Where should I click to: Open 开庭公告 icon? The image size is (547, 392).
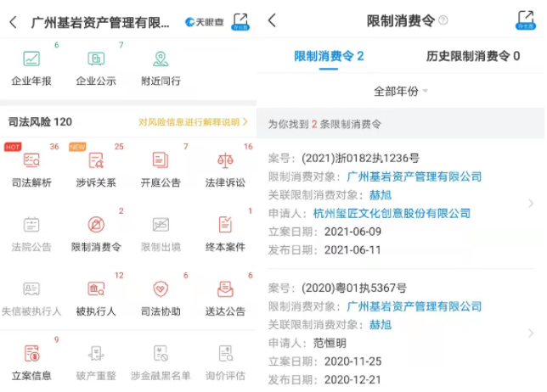coord(161,160)
